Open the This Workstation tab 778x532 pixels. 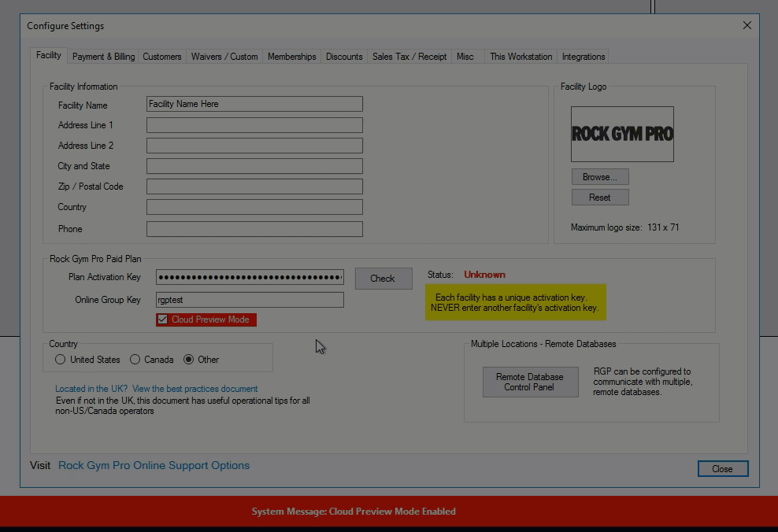click(521, 57)
